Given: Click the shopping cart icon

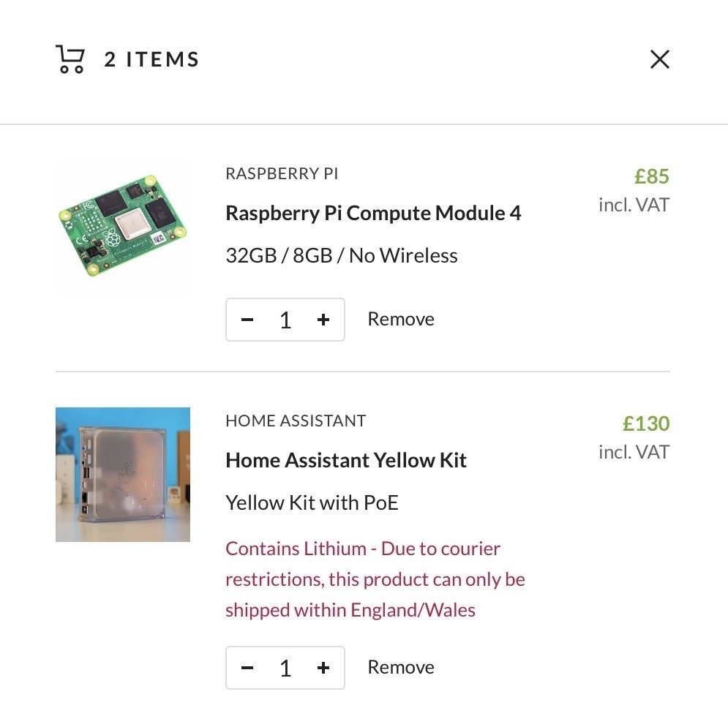Looking at the screenshot, I should pos(70,59).
